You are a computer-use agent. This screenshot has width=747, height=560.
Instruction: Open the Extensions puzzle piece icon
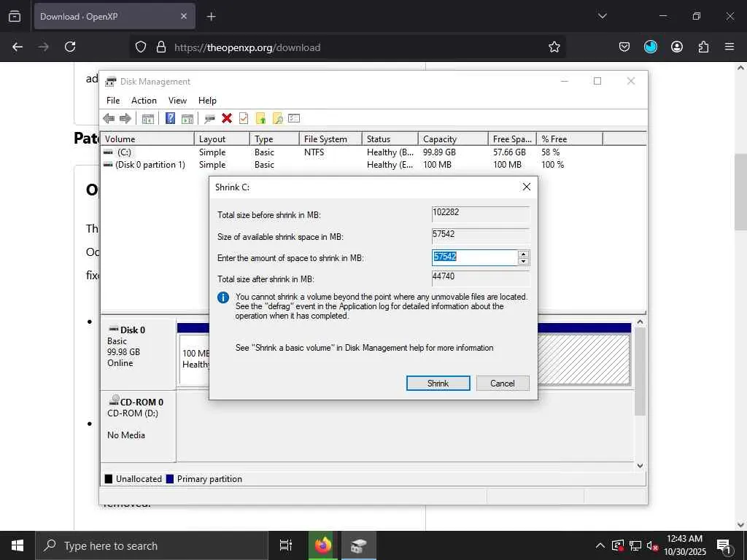[x=703, y=47]
